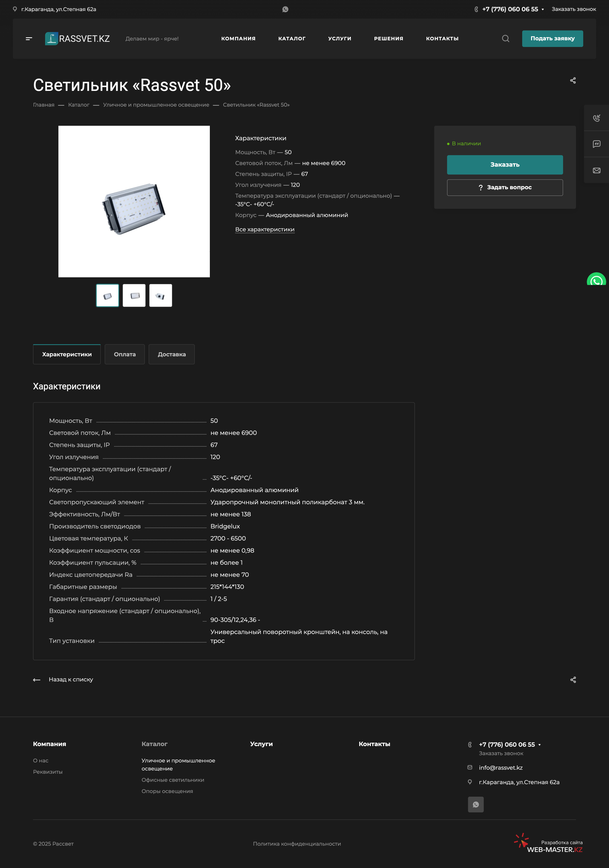Image resolution: width=609 pixels, height=868 pixels.
Task: Open the УСЛУГИ menu
Action: tap(340, 39)
